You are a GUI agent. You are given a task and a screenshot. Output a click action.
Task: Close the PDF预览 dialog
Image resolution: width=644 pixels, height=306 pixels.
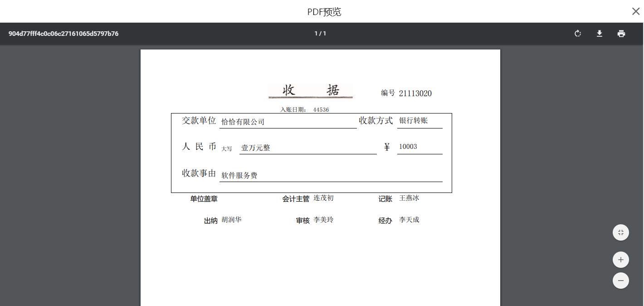point(635,11)
